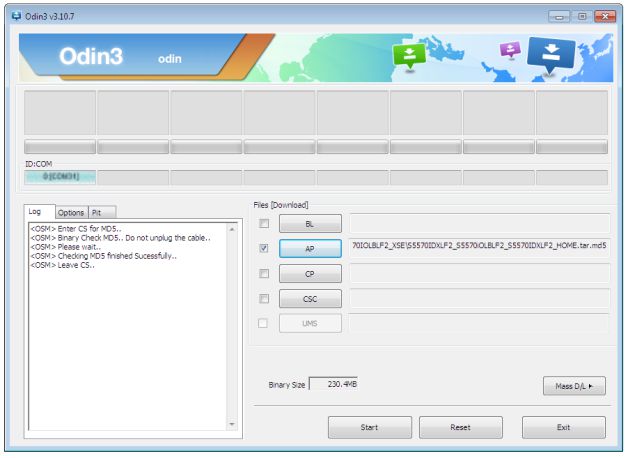Exit the Odin application

pos(564,427)
